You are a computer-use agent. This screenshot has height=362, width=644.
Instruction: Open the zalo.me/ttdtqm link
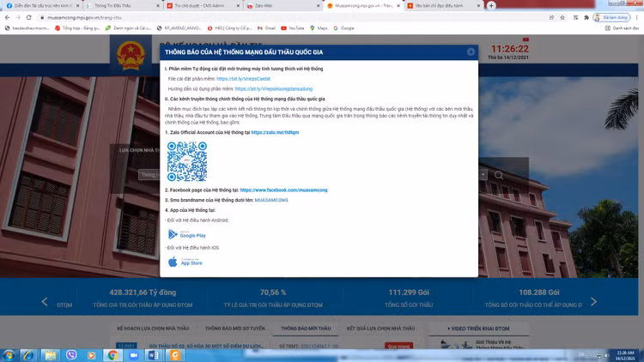275,132
